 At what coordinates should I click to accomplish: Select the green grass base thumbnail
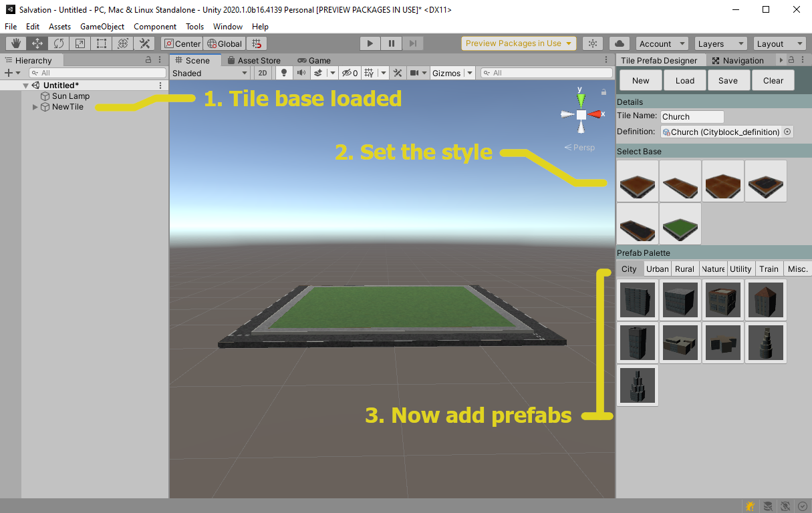pos(680,224)
